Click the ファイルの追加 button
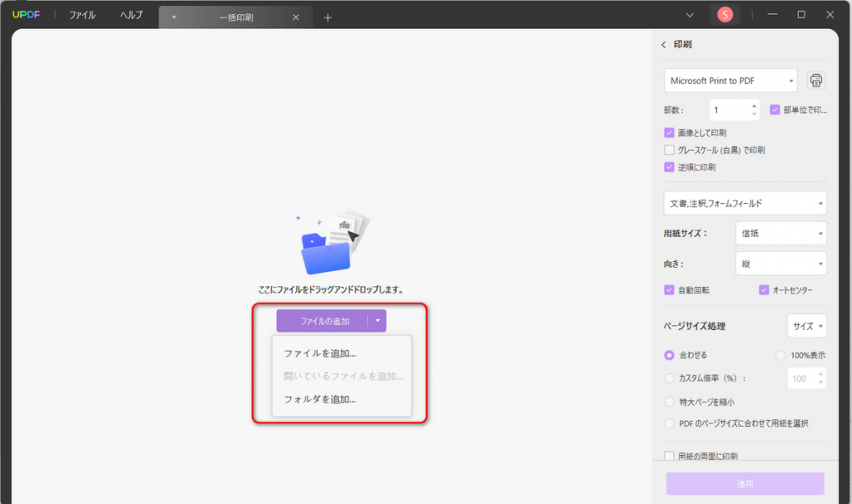 [x=324, y=321]
